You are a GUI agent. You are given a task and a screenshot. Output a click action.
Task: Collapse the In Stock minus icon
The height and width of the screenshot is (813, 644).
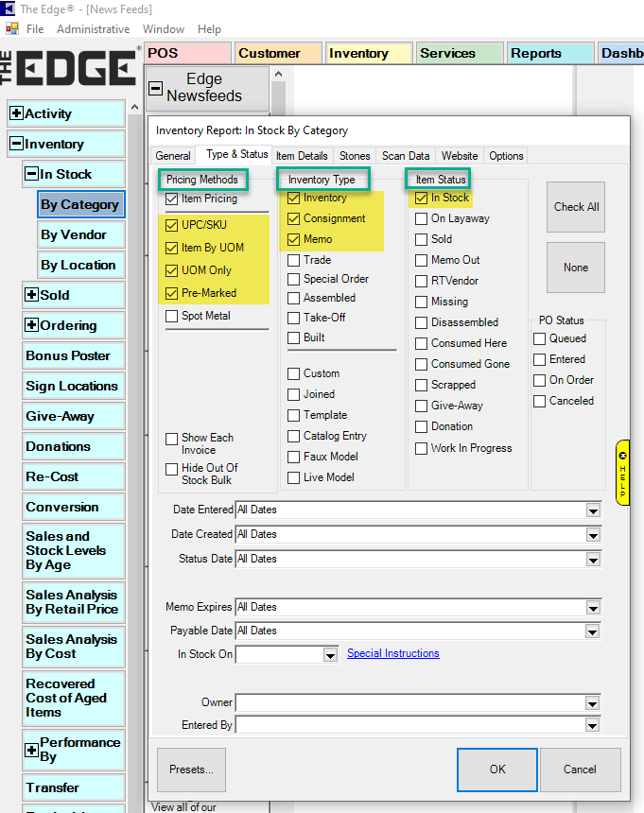click(x=32, y=175)
